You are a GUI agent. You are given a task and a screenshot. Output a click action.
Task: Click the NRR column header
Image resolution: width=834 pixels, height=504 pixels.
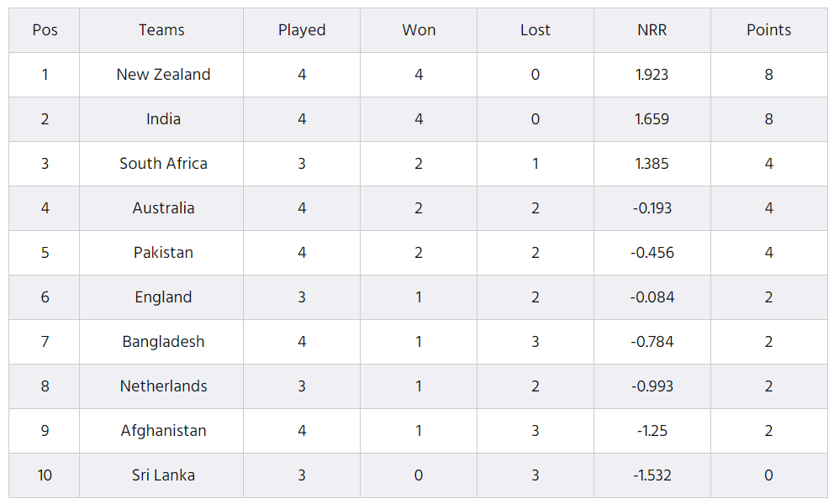click(652, 29)
